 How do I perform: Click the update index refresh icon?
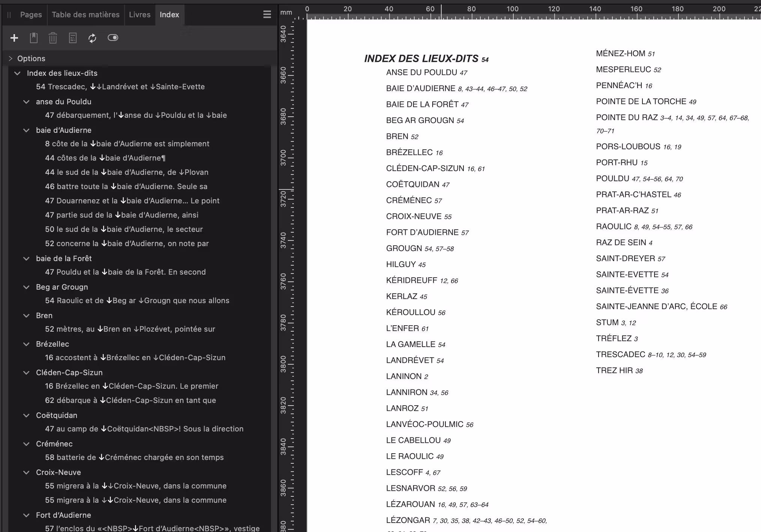click(x=92, y=38)
